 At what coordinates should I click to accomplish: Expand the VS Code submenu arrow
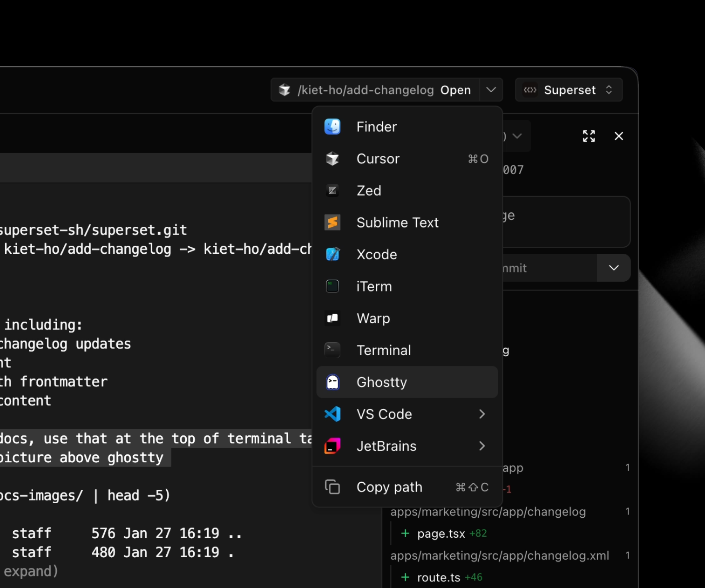pyautogui.click(x=482, y=414)
